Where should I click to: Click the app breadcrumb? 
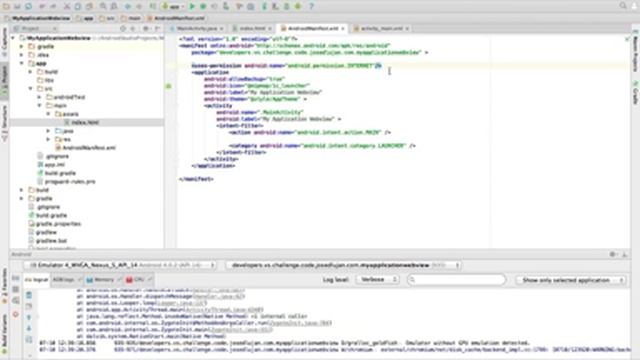pos(84,18)
